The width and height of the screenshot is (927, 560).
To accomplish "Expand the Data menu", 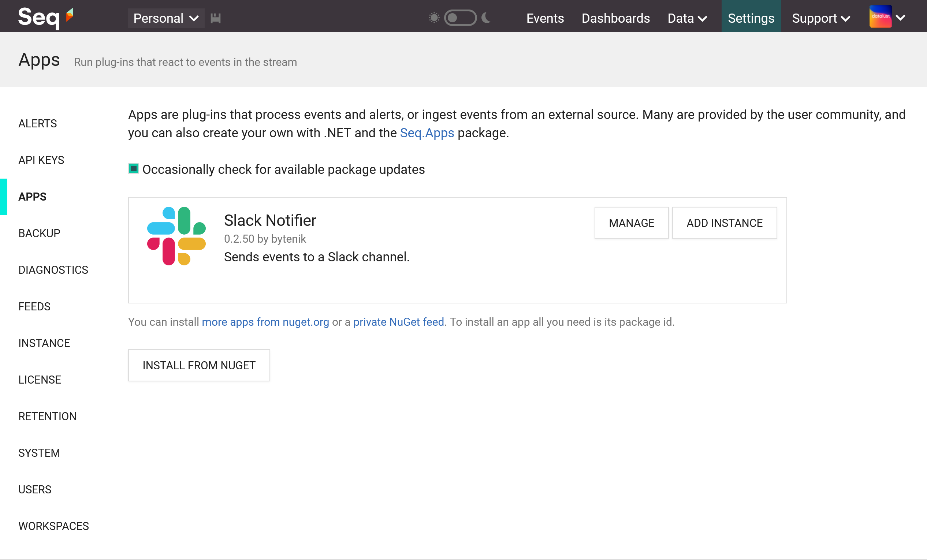I will click(687, 18).
